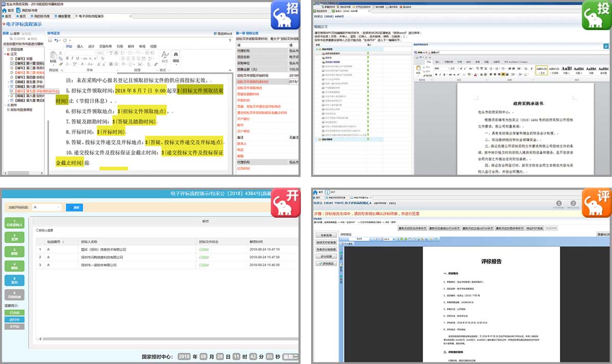Click the orange 评 elephant icon
The width and height of the screenshot is (612, 364).
(x=597, y=202)
